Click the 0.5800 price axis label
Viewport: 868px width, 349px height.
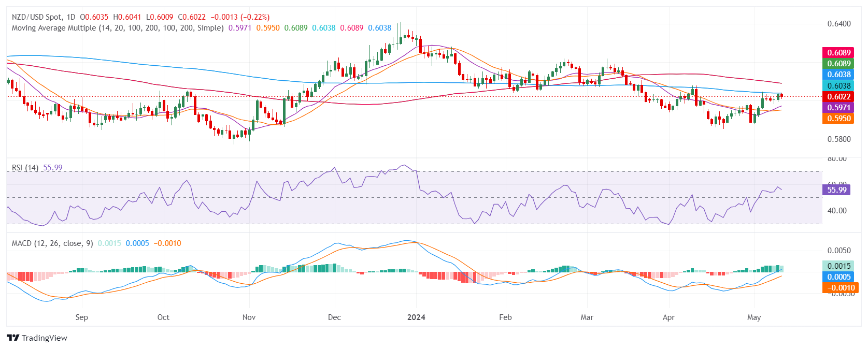838,139
